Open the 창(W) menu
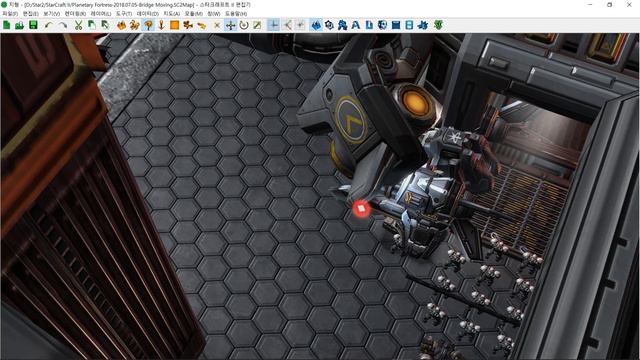Image resolution: width=640 pixels, height=360 pixels. 214,13
